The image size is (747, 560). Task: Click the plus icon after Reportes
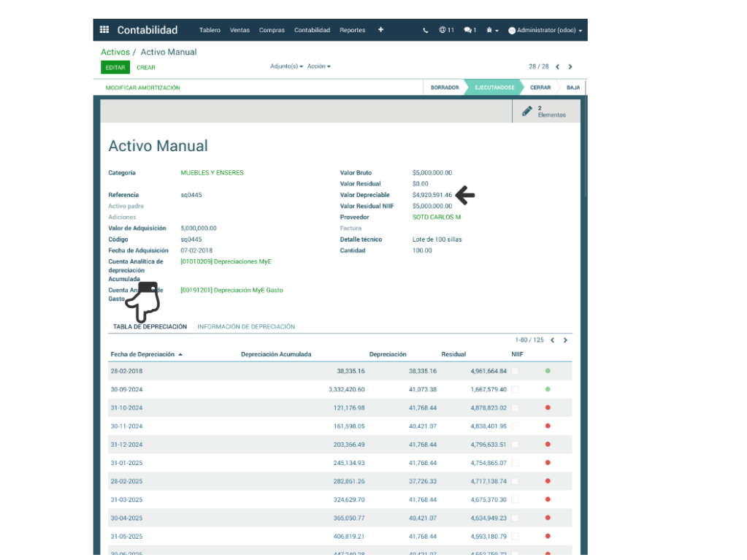(x=380, y=30)
